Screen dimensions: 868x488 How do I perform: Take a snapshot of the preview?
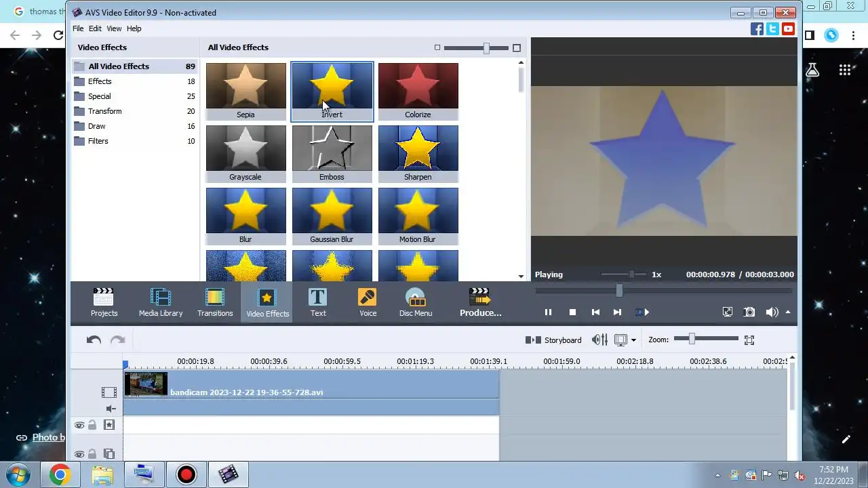coord(749,312)
